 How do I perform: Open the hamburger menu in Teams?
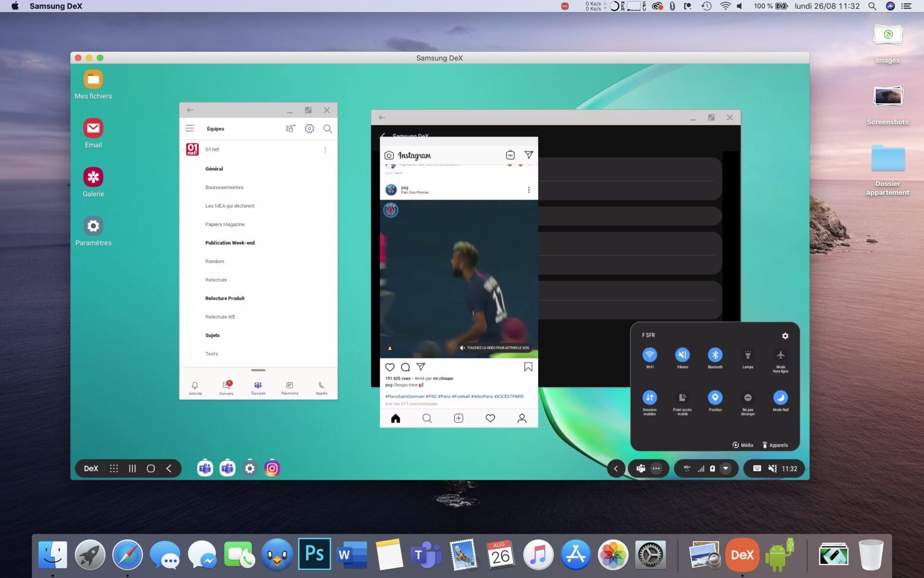click(x=190, y=129)
